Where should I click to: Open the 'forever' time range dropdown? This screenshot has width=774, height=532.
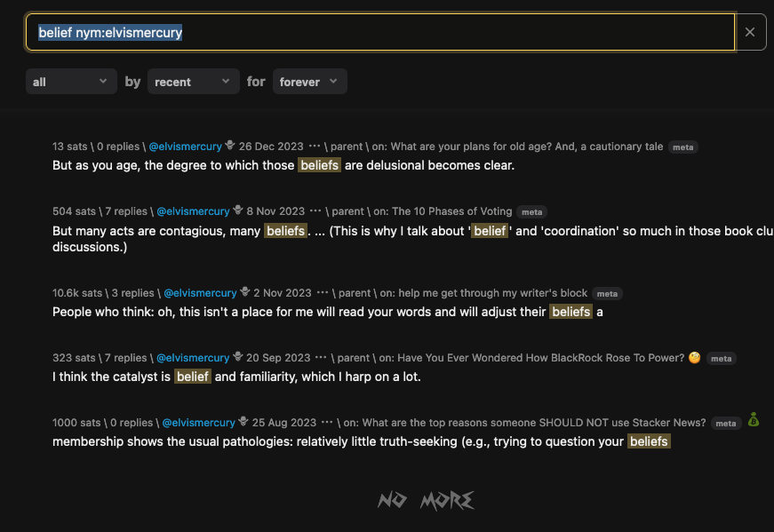click(309, 82)
